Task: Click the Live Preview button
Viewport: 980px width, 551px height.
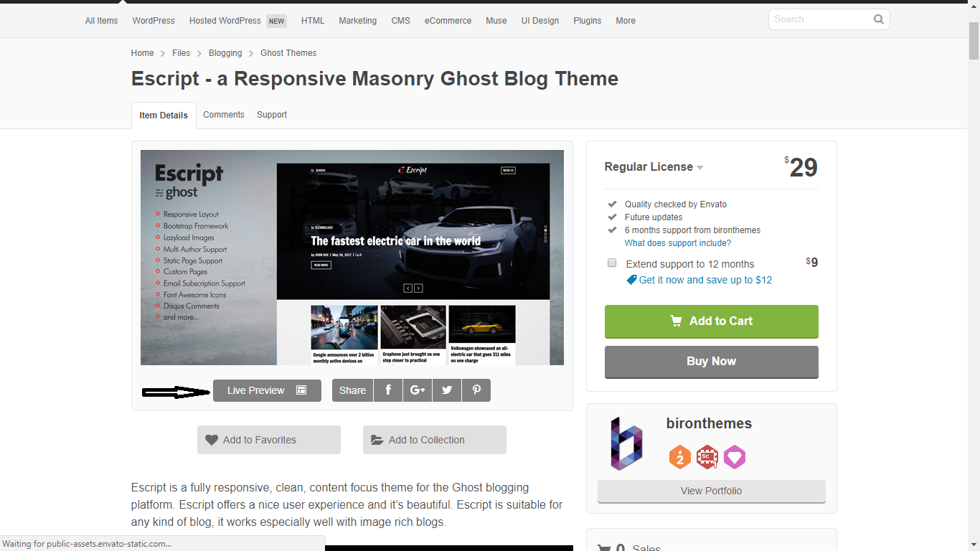Action: pos(267,390)
